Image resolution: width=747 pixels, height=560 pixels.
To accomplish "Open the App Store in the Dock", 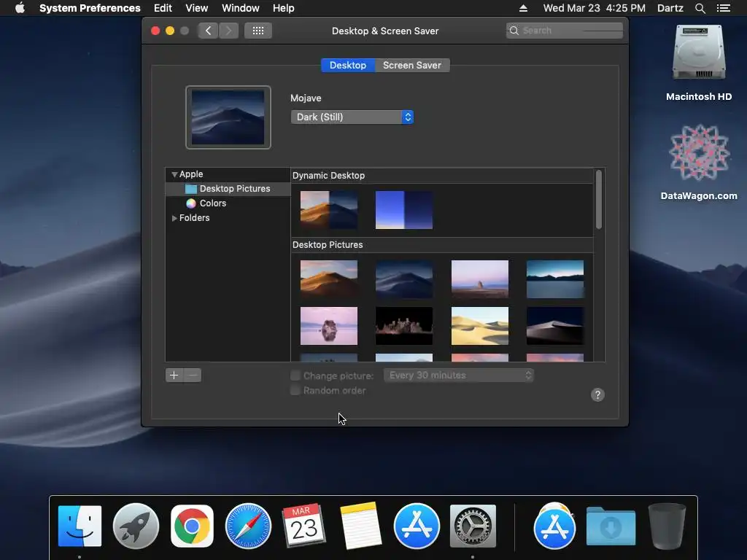I will pos(417,526).
